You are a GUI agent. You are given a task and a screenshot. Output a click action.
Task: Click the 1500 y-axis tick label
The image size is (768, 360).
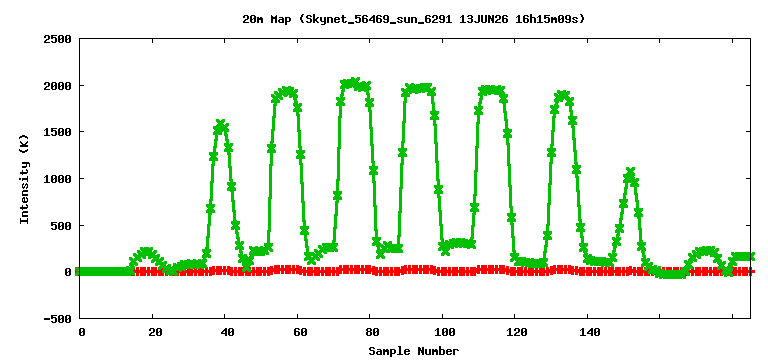[58, 132]
